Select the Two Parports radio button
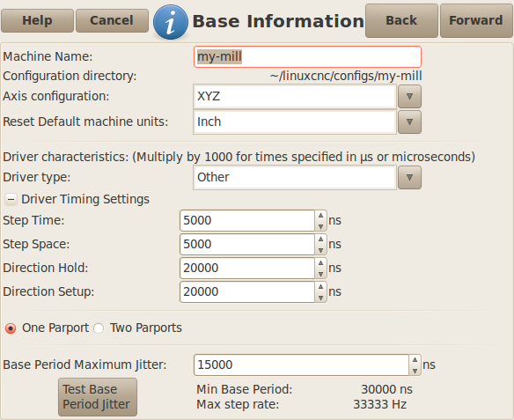 [99, 328]
